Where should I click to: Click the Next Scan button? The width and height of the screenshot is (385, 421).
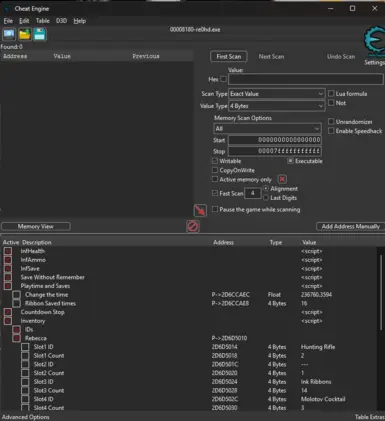[x=271, y=57]
